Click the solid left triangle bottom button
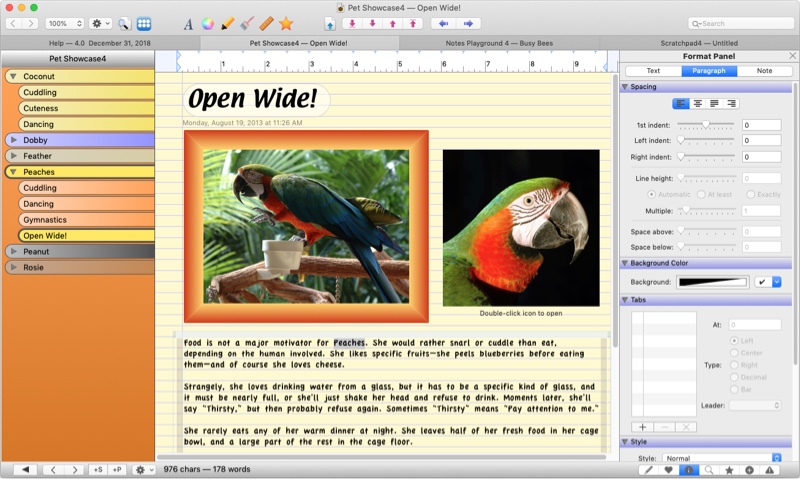This screenshot has width=800, height=479. [25, 470]
